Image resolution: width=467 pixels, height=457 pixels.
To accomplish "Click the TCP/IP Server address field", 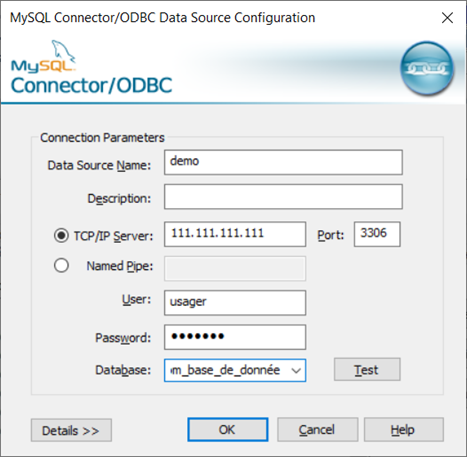I will pos(235,234).
